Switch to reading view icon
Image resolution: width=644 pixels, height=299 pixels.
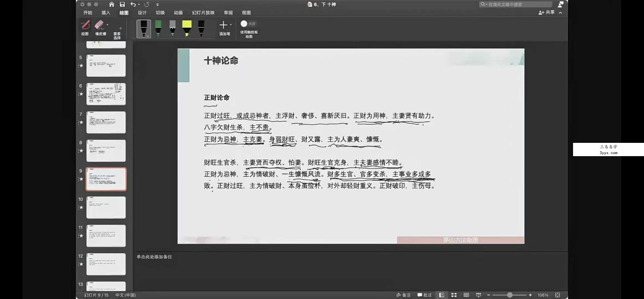[466, 295]
